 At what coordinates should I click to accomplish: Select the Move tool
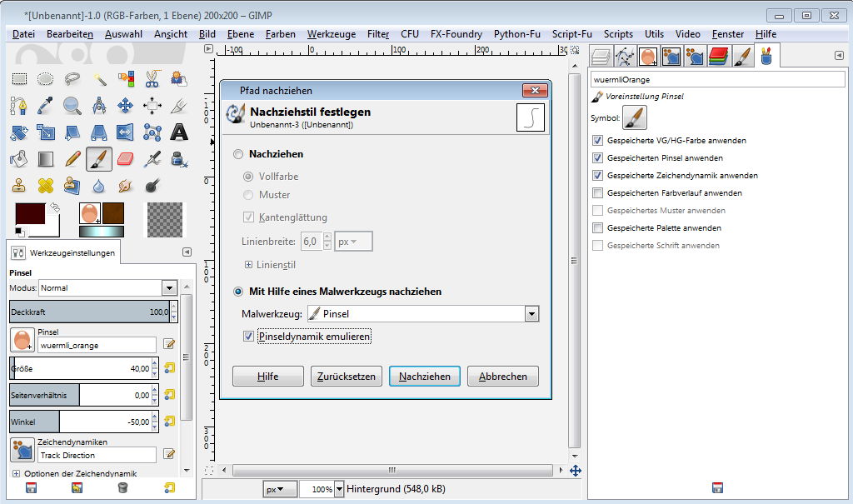[x=125, y=106]
